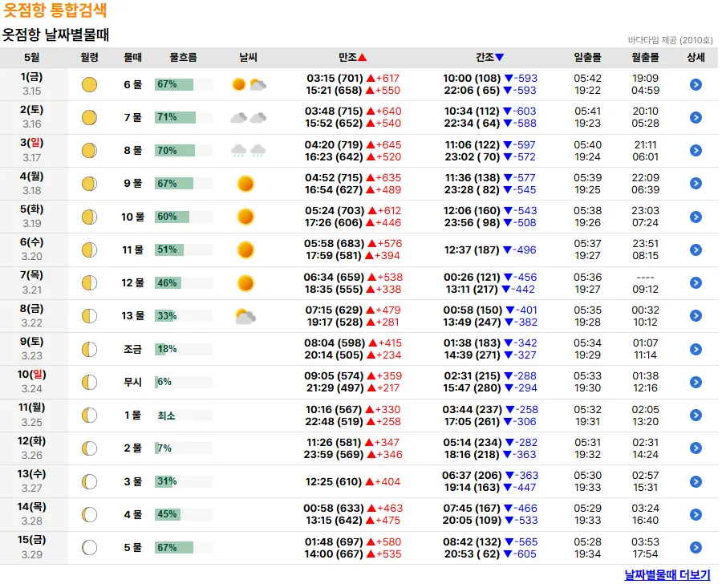Click the 최소 flow cell for 11(월)
Image resolution: width=722 pixels, height=588 pixels.
(x=184, y=416)
